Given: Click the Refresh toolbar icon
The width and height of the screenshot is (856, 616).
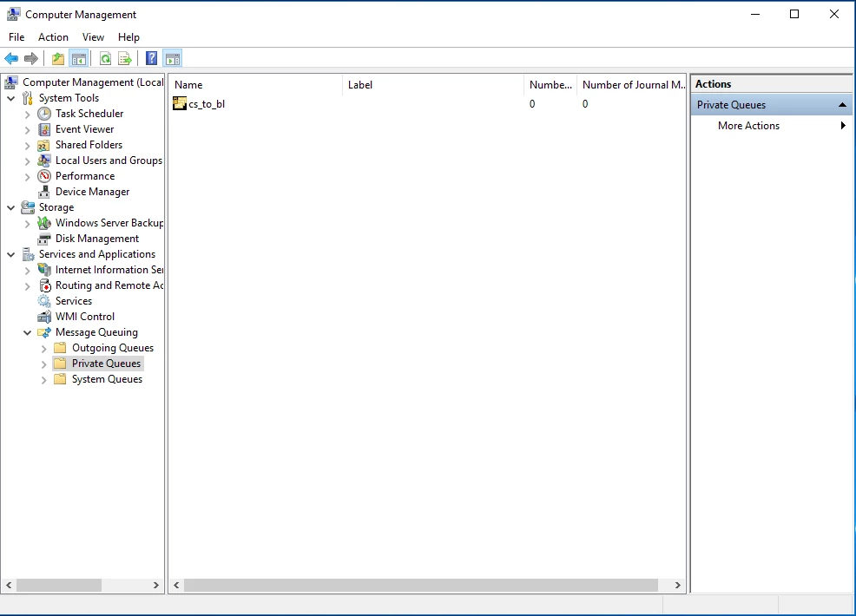Looking at the screenshot, I should tap(105, 58).
